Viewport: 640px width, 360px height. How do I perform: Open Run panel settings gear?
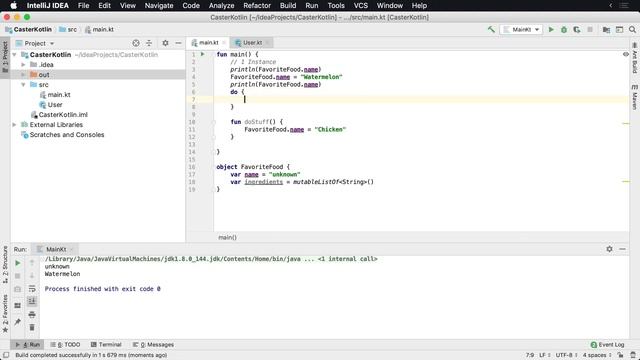[609, 249]
